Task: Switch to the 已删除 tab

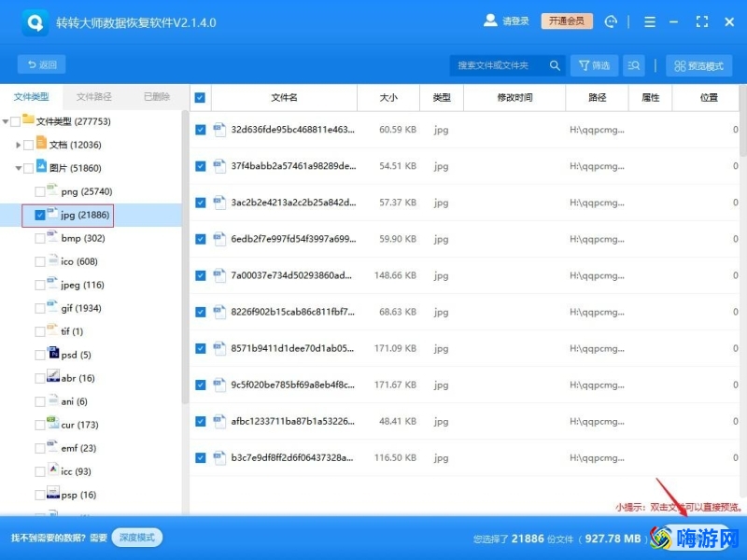Action: [157, 97]
